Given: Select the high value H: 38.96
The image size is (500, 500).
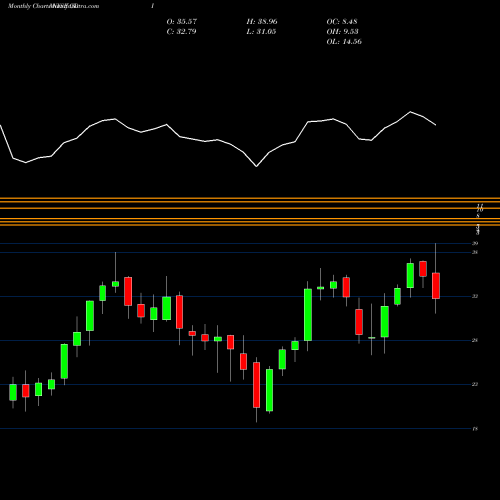Looking at the screenshot, I should 262,22.
